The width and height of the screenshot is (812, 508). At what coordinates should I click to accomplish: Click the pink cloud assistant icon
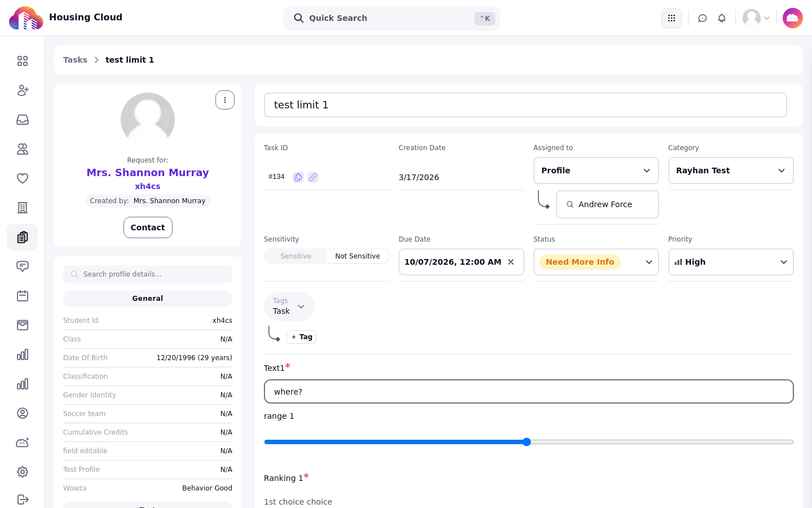click(x=793, y=18)
